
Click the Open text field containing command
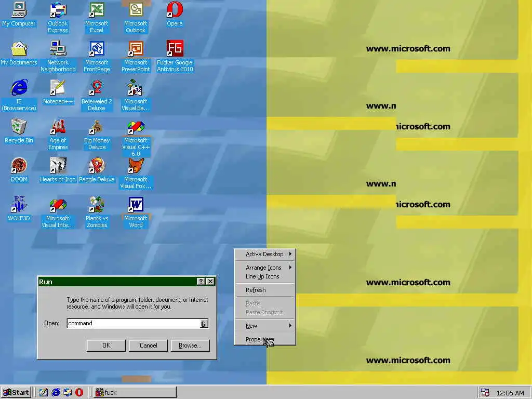coord(134,323)
